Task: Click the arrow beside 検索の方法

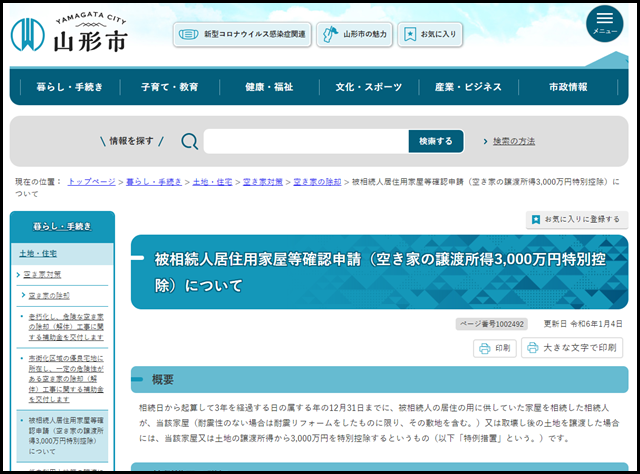Action: pyautogui.click(x=485, y=141)
